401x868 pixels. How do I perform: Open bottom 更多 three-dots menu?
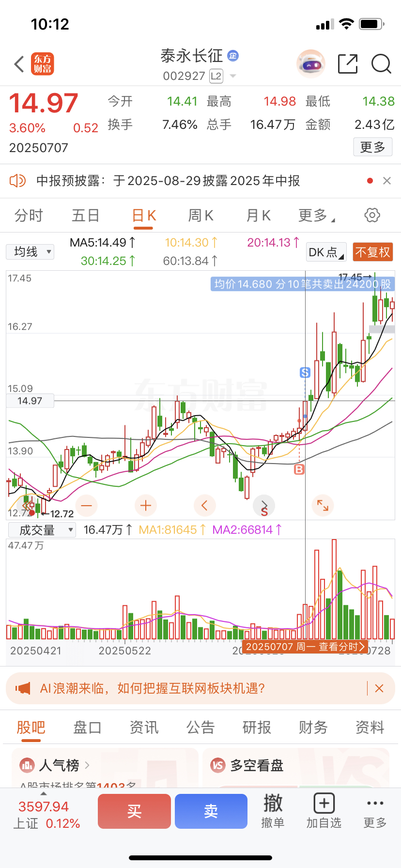pos(375,811)
